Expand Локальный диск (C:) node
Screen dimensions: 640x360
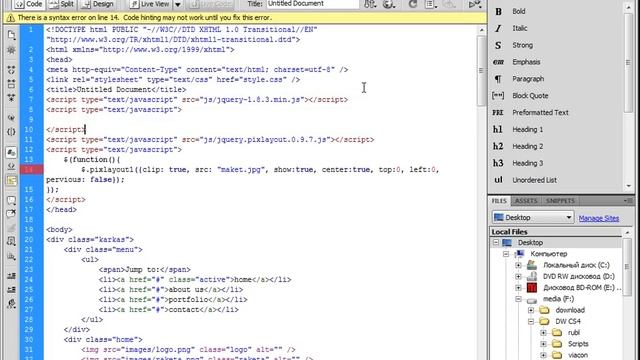pyautogui.click(x=518, y=265)
